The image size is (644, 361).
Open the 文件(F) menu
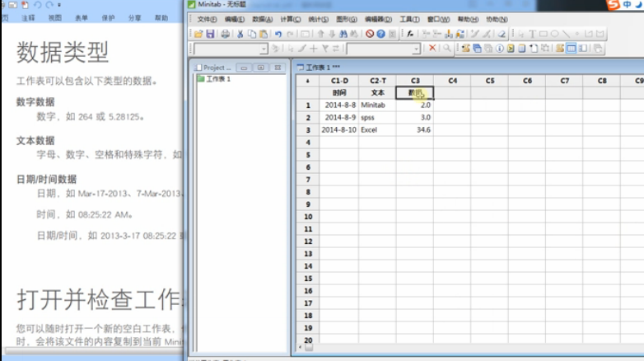(207, 19)
